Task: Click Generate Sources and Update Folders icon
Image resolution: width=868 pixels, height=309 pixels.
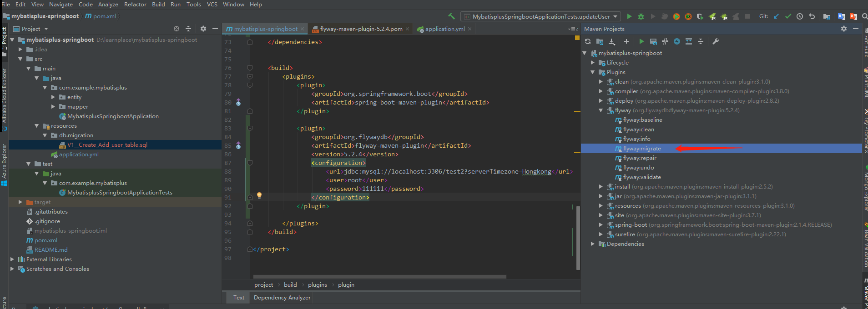Action: coord(600,41)
